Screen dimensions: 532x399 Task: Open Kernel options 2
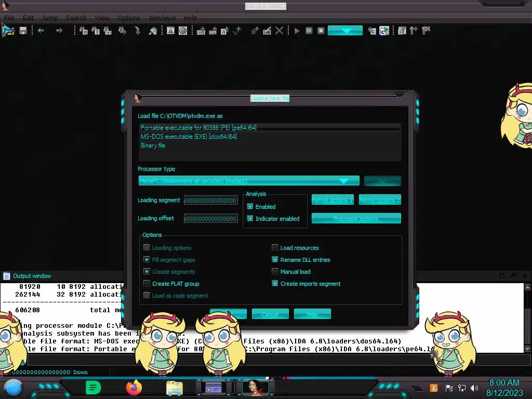click(x=380, y=200)
